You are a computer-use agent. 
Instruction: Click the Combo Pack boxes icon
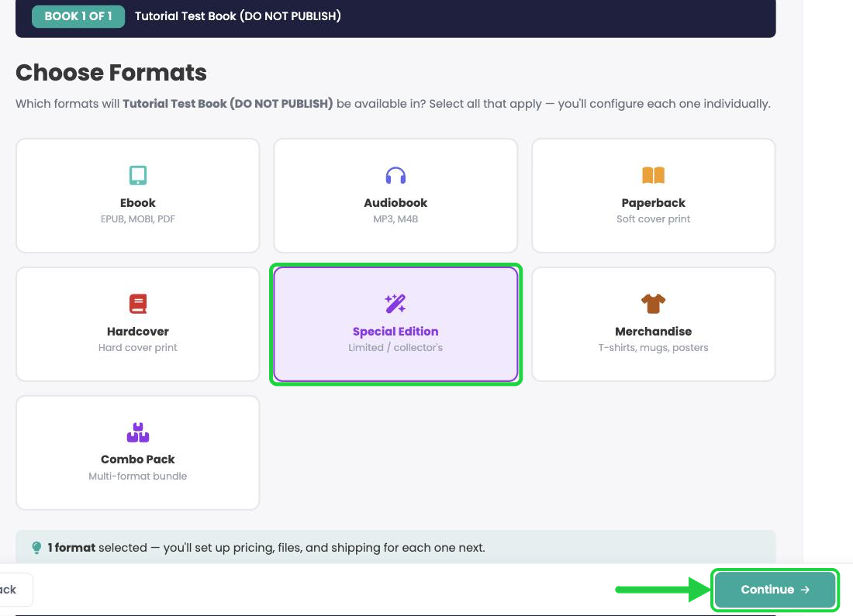(x=137, y=432)
